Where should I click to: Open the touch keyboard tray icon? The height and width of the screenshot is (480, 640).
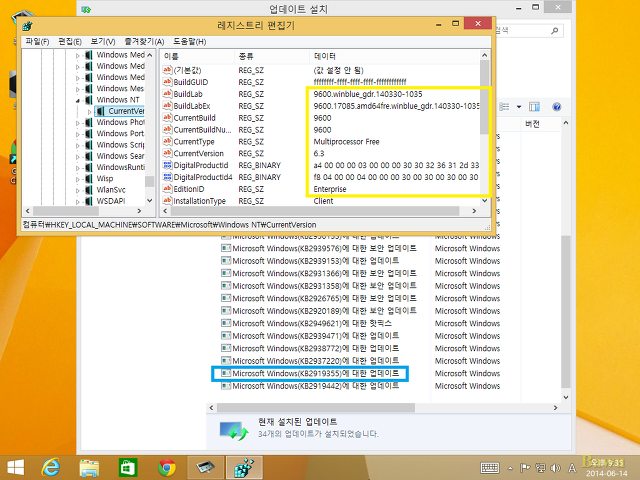pos(489,468)
